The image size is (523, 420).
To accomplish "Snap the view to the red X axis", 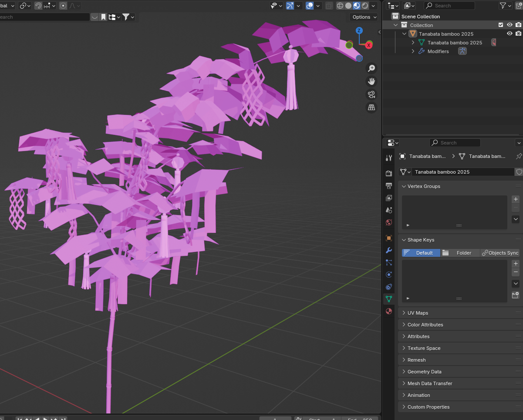I will pos(369,45).
